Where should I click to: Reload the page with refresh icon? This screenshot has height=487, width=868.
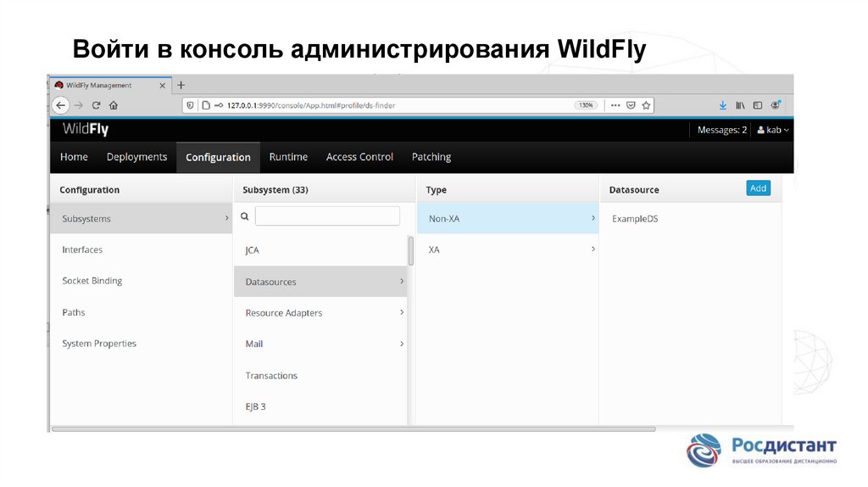coord(96,105)
